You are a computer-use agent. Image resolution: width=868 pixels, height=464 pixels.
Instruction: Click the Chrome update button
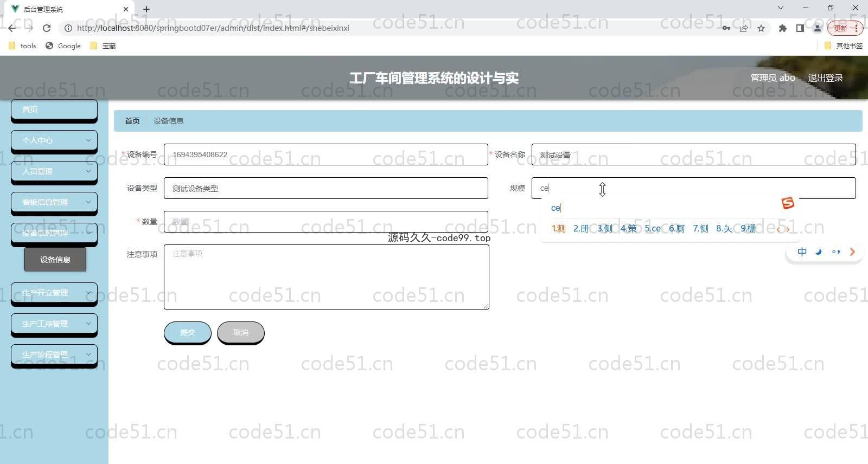(841, 28)
